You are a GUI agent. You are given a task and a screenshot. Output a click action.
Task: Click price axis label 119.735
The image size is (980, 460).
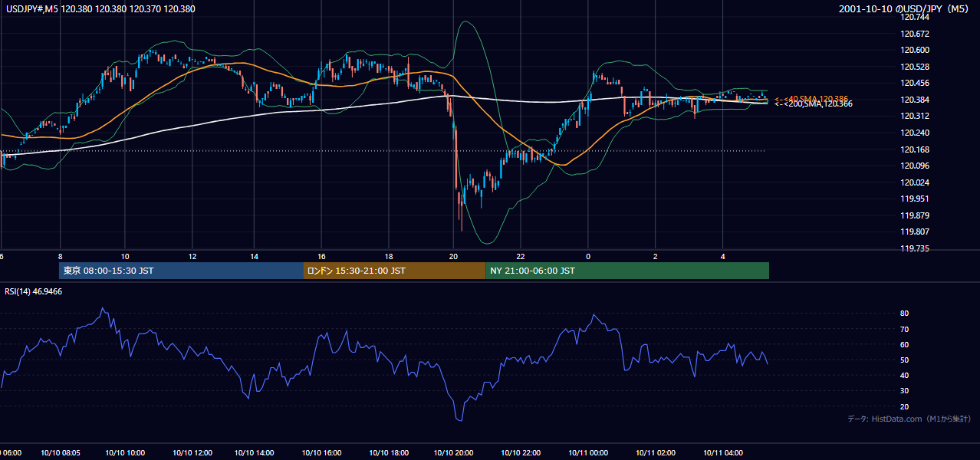point(915,248)
